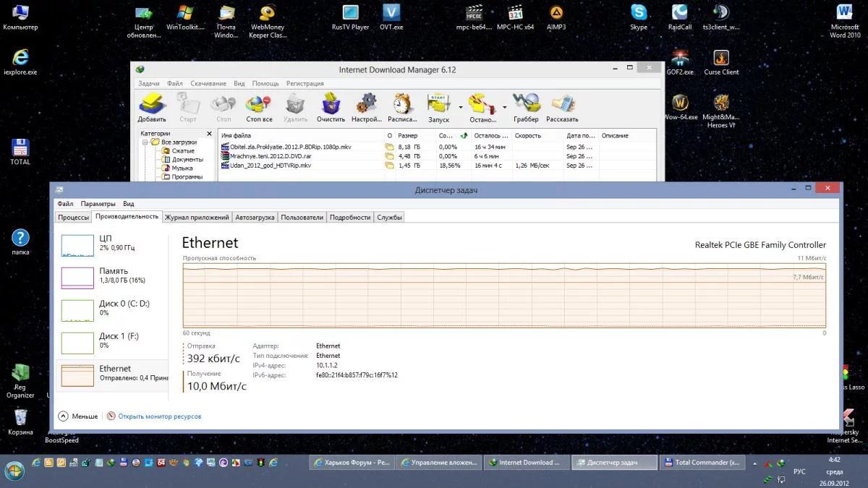Open the Скачивание menu in IDM
The width and height of the screenshot is (868, 488).
click(x=208, y=83)
